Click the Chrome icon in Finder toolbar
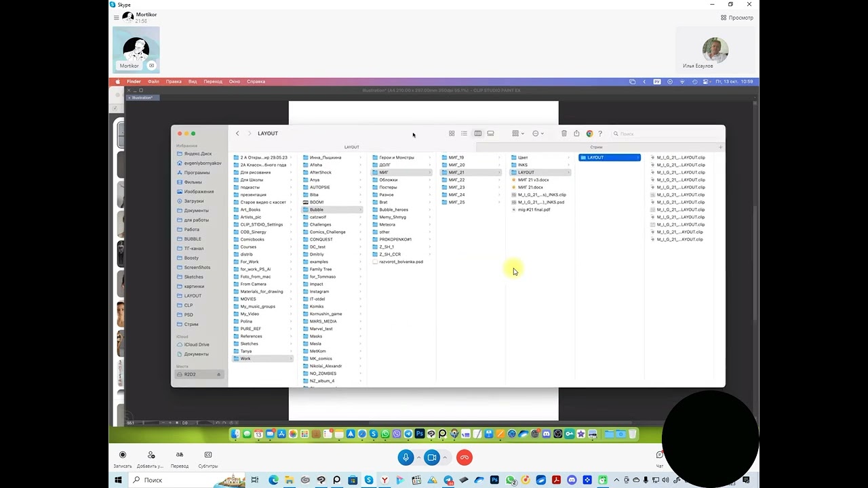This screenshot has height=488, width=868. click(589, 134)
